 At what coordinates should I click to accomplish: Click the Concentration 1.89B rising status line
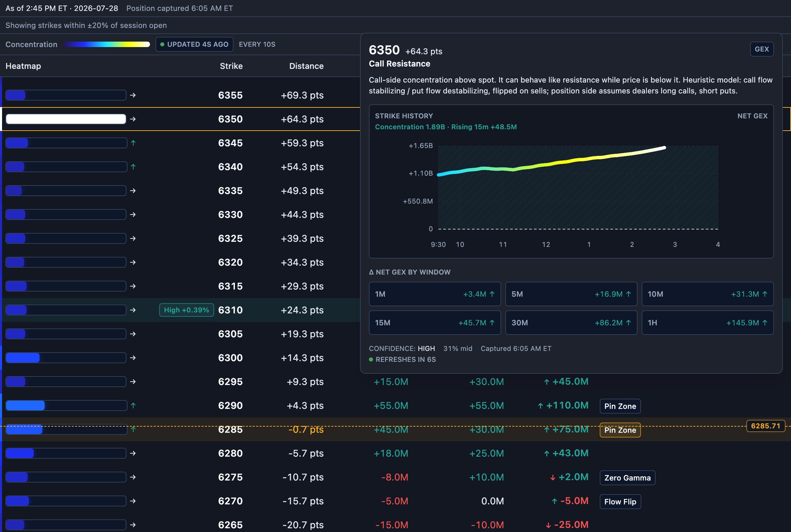click(x=446, y=127)
